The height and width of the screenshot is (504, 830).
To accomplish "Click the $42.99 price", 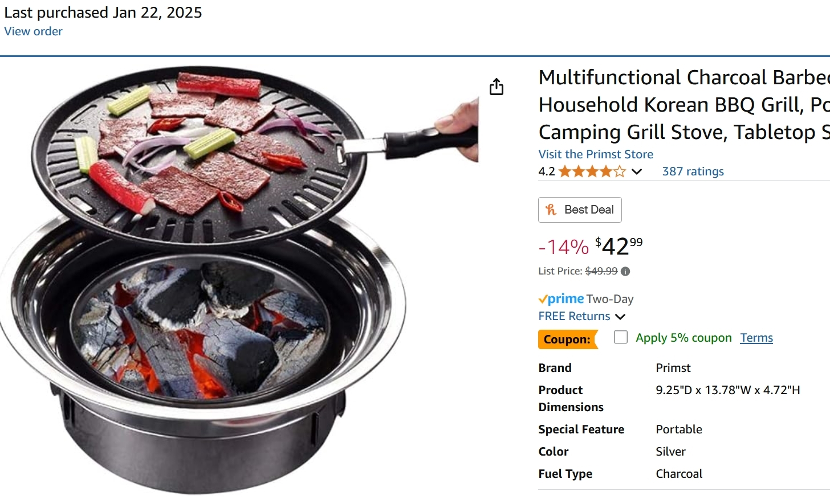I will click(619, 247).
